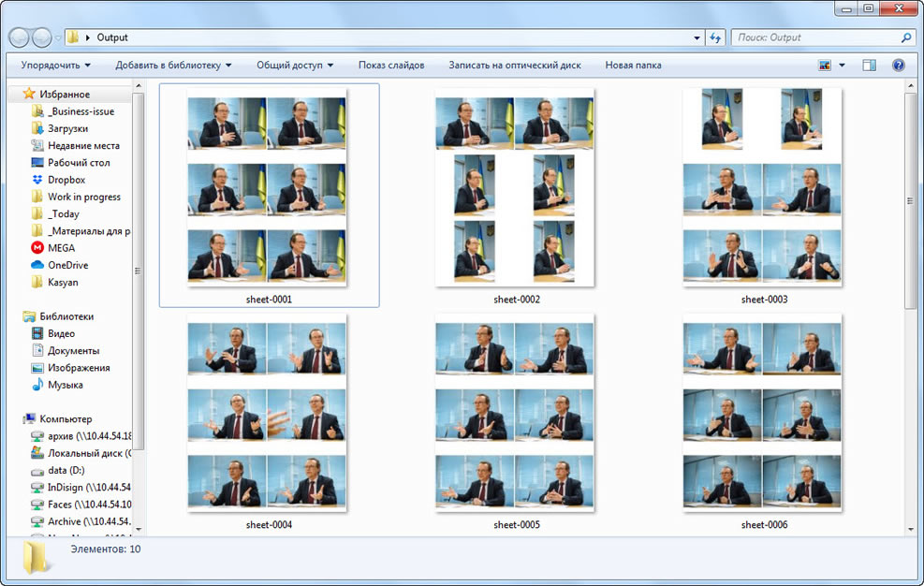The width and height of the screenshot is (924, 586).
Task: Click the Видео library icon
Action: tap(37, 333)
